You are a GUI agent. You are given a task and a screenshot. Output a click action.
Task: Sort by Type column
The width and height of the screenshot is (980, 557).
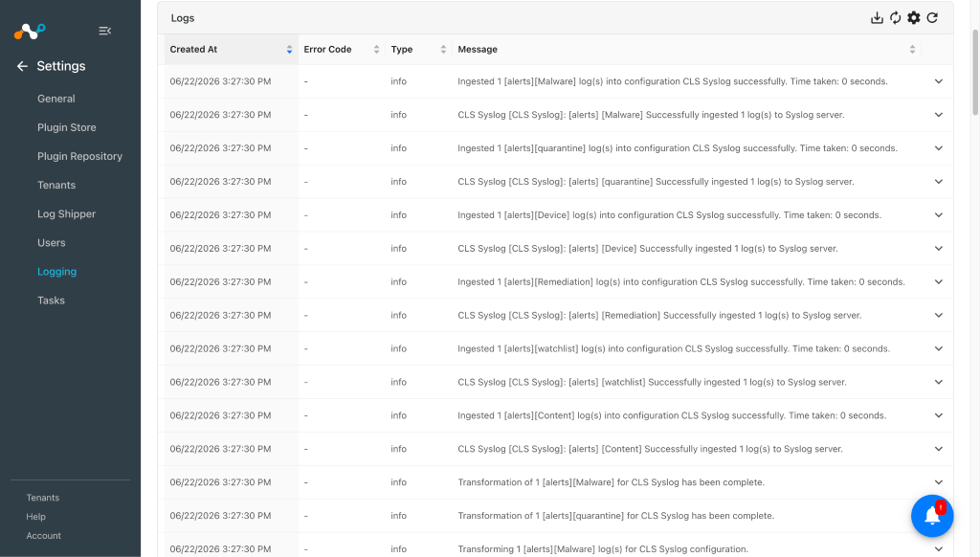pyautogui.click(x=443, y=50)
